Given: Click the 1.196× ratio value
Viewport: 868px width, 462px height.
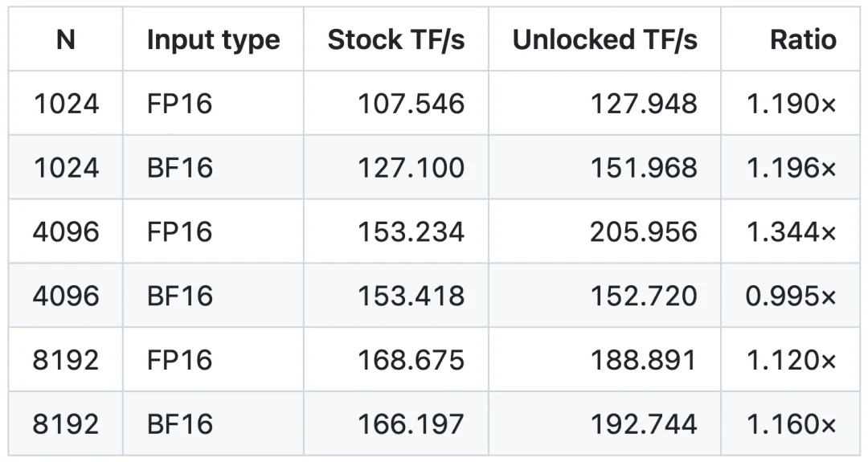Looking at the screenshot, I should (x=791, y=168).
